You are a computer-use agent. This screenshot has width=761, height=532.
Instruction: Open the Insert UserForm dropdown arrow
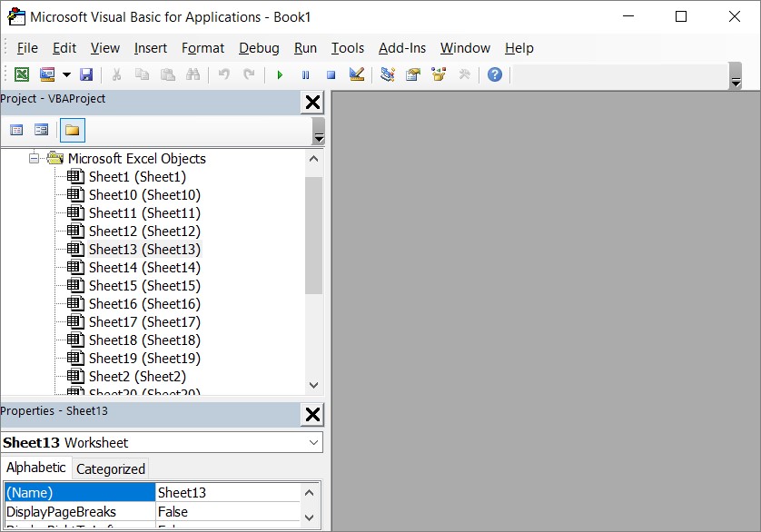pyautogui.click(x=66, y=74)
